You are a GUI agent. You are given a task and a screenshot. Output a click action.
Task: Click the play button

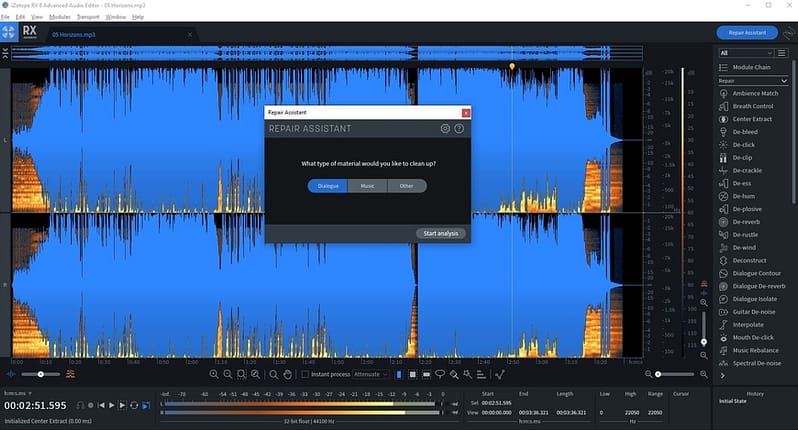click(x=112, y=406)
